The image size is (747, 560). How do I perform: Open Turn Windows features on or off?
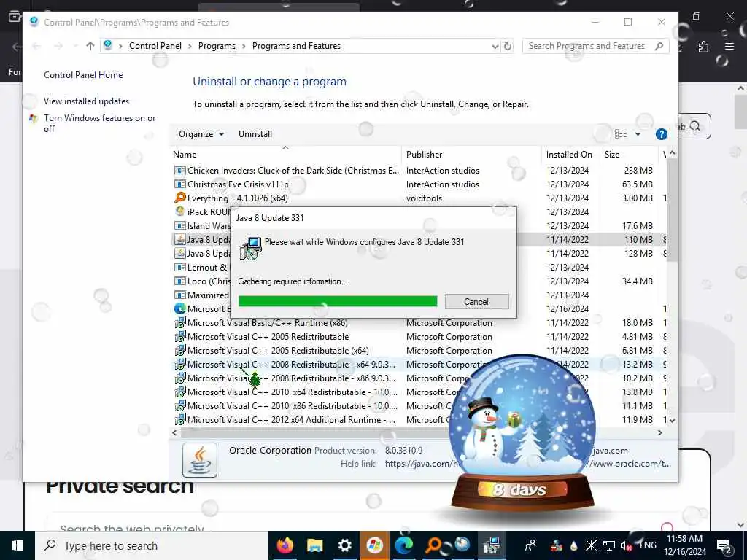tap(99, 123)
